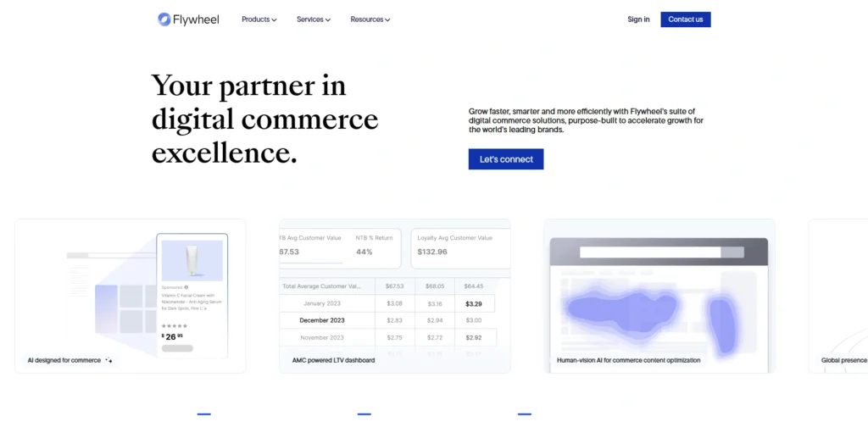Click the $2.83 table cell
Image resolution: width=868 pixels, height=427 pixels.
(395, 320)
